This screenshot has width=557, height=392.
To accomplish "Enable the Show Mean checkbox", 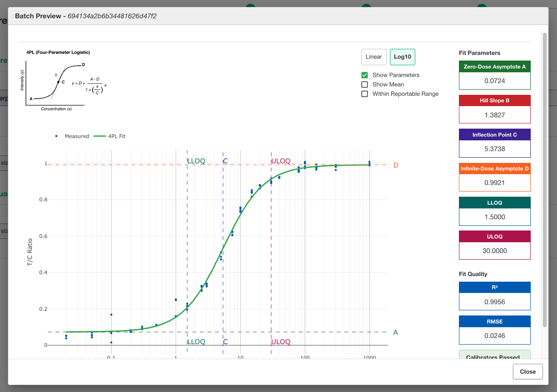I will point(365,85).
